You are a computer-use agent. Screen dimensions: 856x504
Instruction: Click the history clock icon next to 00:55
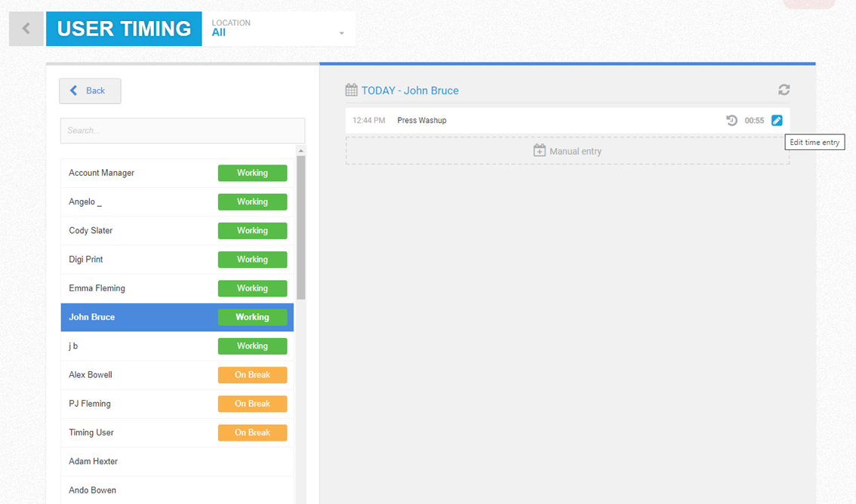[x=731, y=120]
